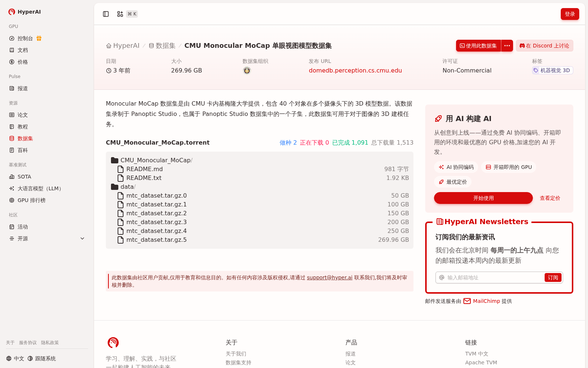Click footer HyperAI logo
This screenshot has width=588, height=368.
(x=113, y=343)
